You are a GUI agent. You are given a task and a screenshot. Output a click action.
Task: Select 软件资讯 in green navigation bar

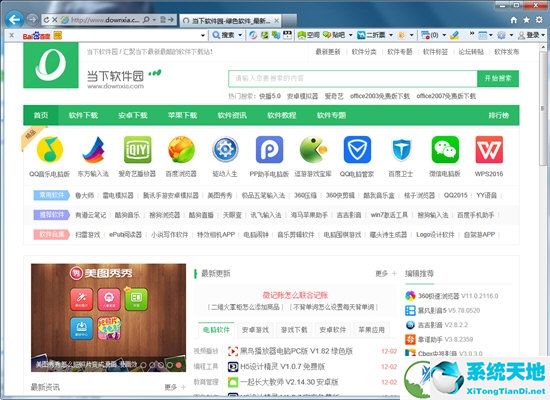click(232, 115)
